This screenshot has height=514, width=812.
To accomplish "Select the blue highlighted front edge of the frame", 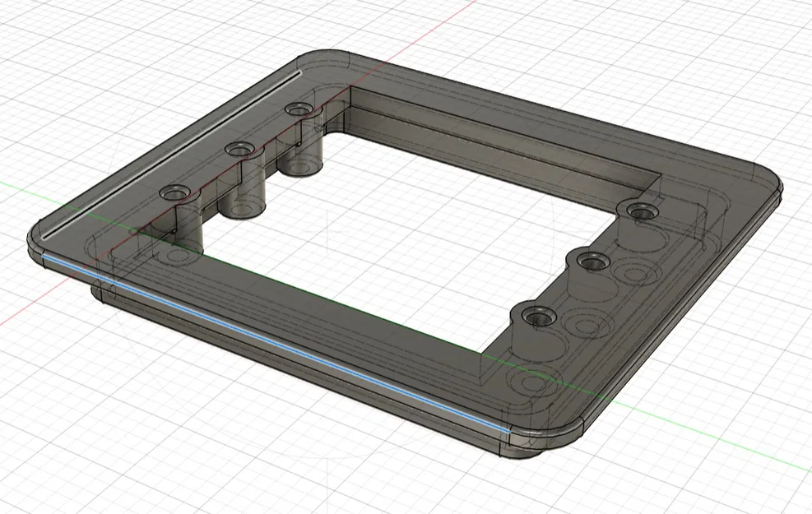I will point(276,341).
